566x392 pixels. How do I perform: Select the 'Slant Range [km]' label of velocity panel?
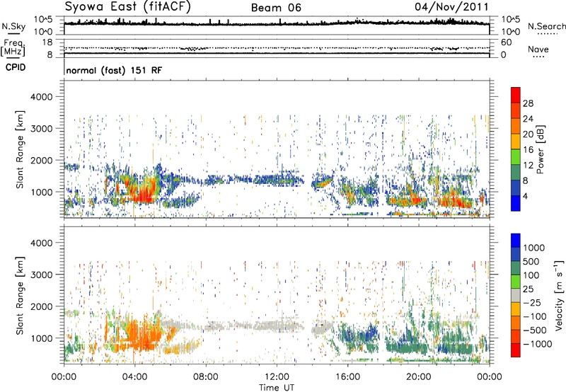coord(20,296)
